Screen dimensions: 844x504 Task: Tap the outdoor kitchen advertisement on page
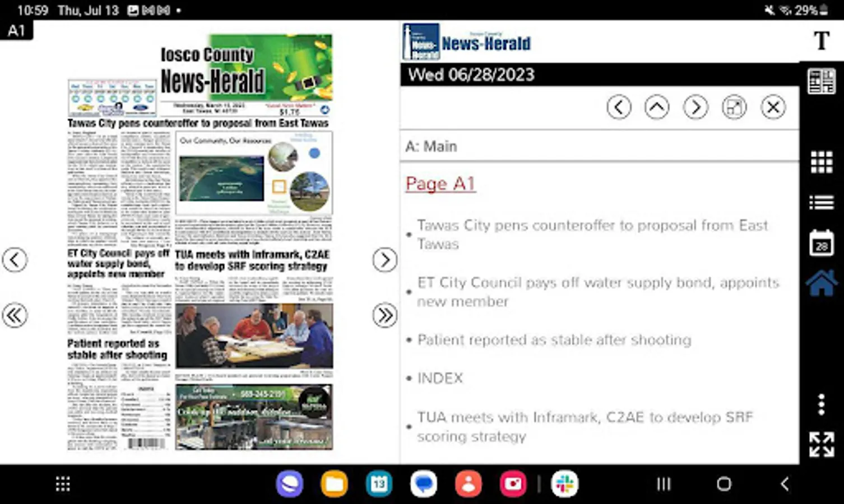(x=254, y=417)
